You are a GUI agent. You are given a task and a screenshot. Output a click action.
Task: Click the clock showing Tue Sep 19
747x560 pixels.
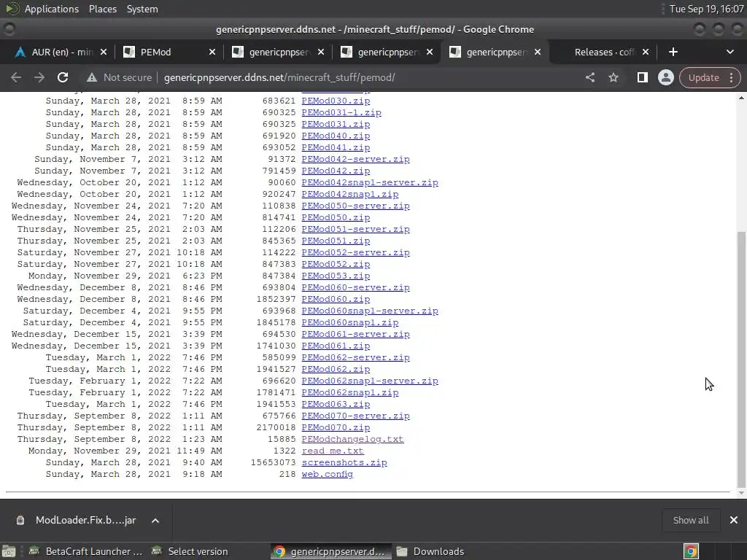(x=706, y=9)
